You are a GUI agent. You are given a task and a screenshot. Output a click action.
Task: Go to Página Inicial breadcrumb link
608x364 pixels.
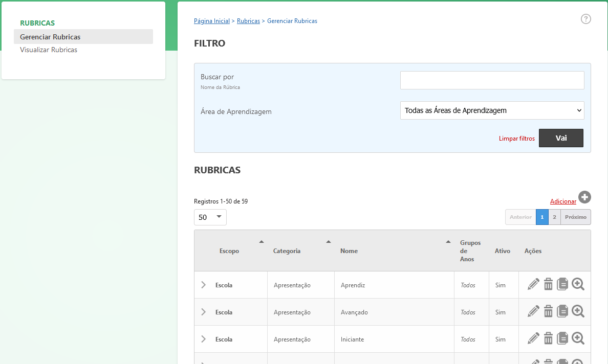[212, 21]
